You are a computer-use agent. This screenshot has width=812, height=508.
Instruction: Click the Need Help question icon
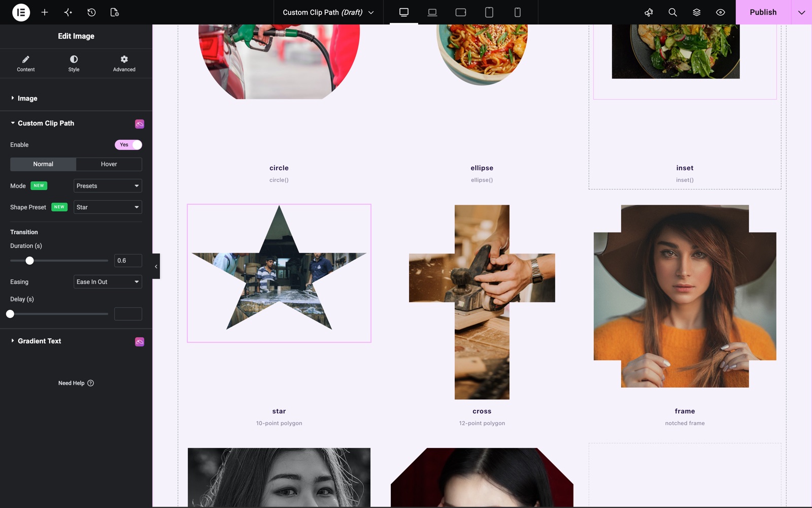coord(91,383)
